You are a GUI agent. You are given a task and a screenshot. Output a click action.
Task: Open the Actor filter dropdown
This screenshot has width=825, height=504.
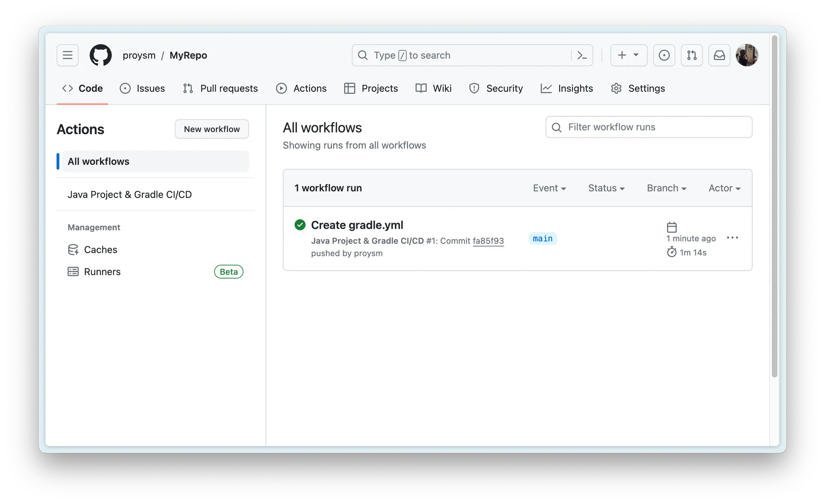tap(724, 188)
